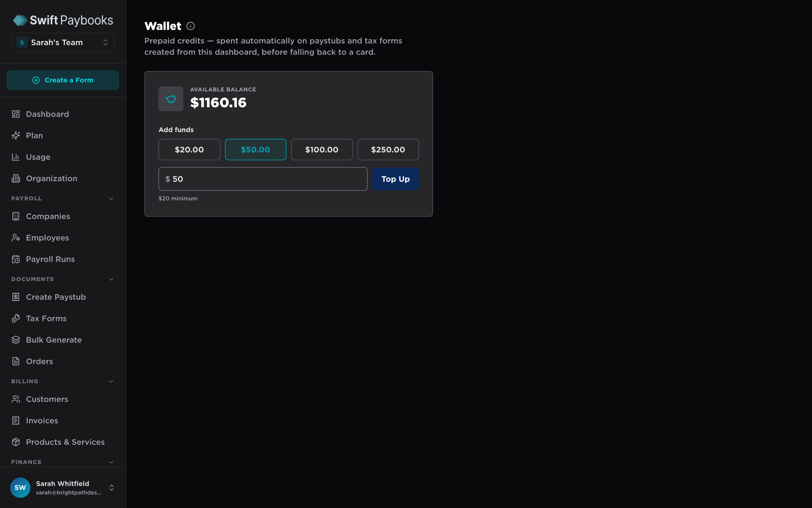
Task: Focus the custom amount input field
Action: [263, 179]
